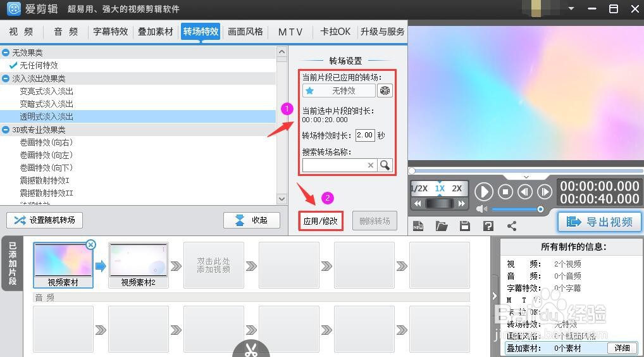This screenshot has height=357, width=644.
Task: Click the 转场特效时长 input field
Action: [365, 135]
